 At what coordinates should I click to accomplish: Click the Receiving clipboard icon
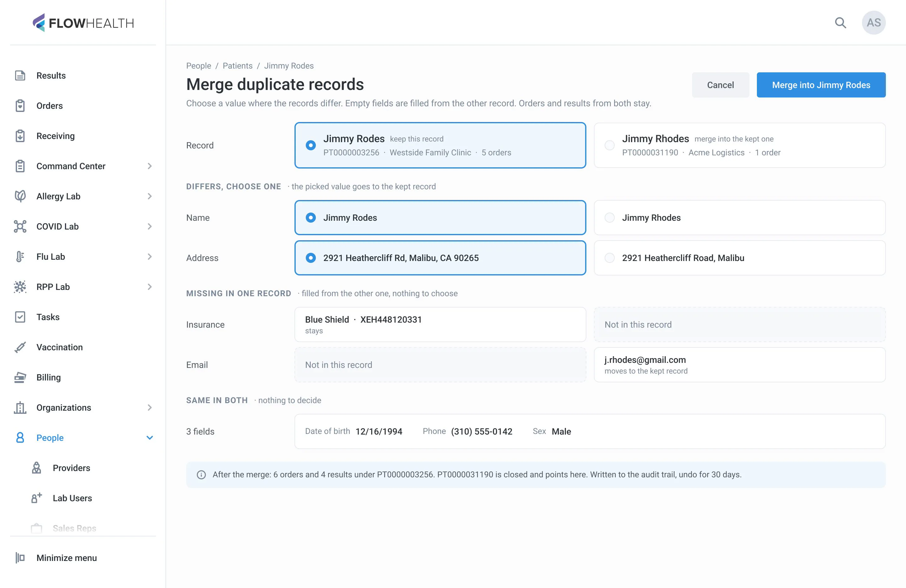[20, 136]
